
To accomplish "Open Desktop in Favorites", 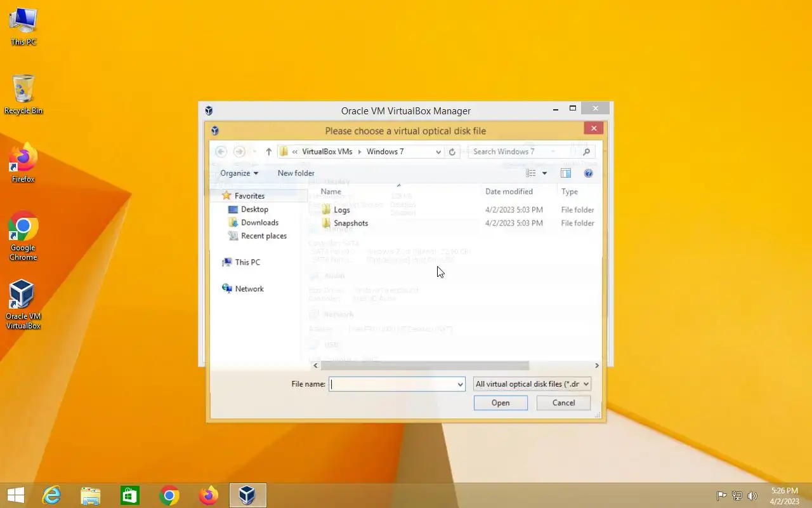I will click(x=254, y=210).
